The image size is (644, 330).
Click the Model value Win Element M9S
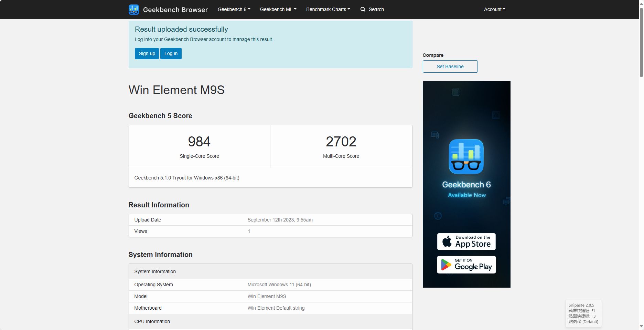tap(267, 296)
